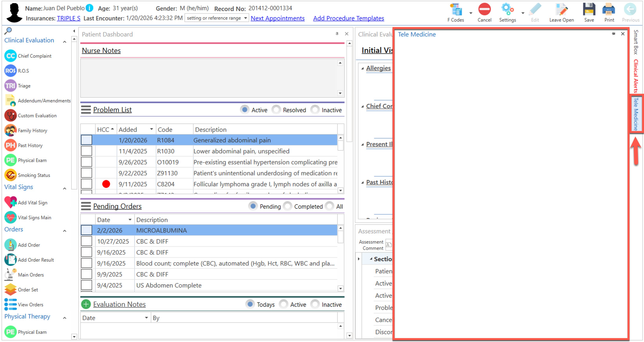
Task: Open the setting or reference range dropdown
Action: click(245, 18)
